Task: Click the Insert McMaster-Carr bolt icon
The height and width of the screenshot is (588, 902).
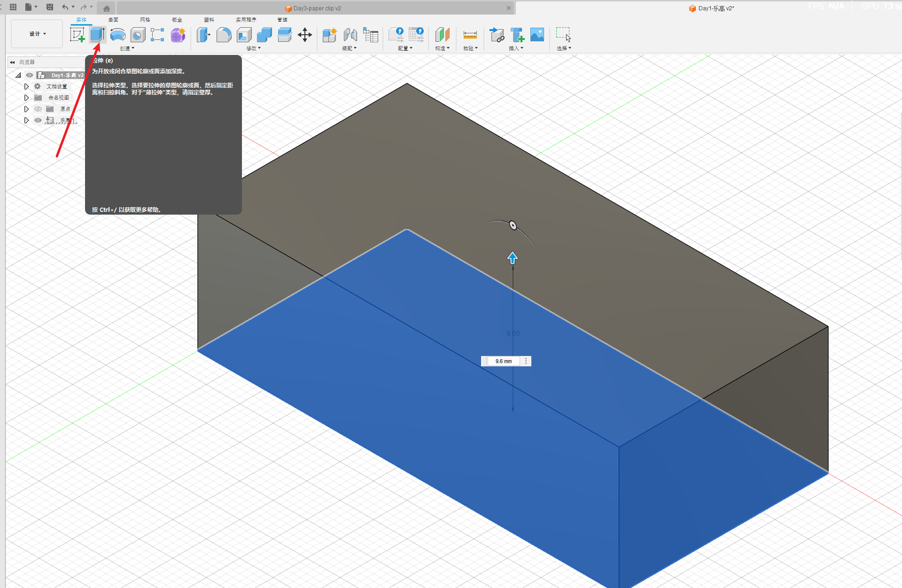Action: 517,35
